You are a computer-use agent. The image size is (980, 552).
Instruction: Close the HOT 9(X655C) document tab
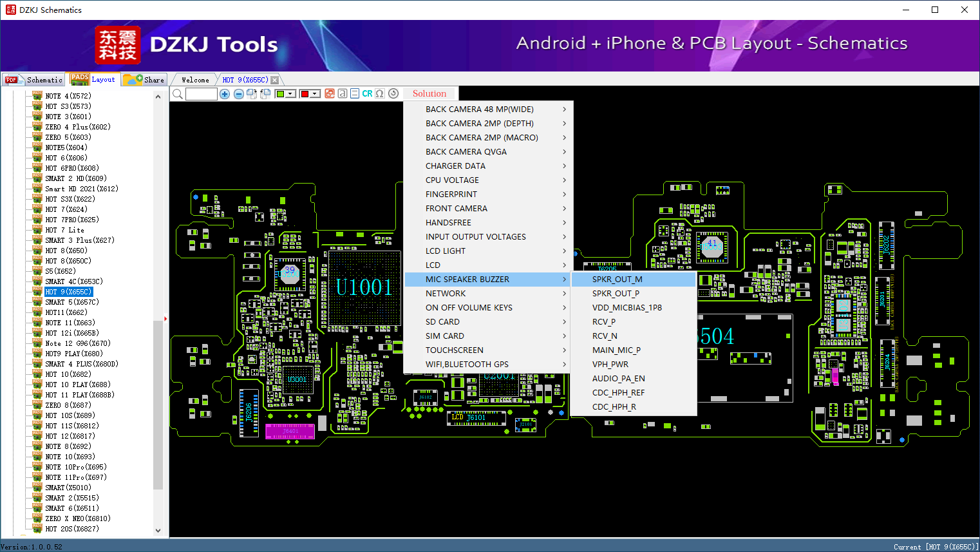coord(275,80)
